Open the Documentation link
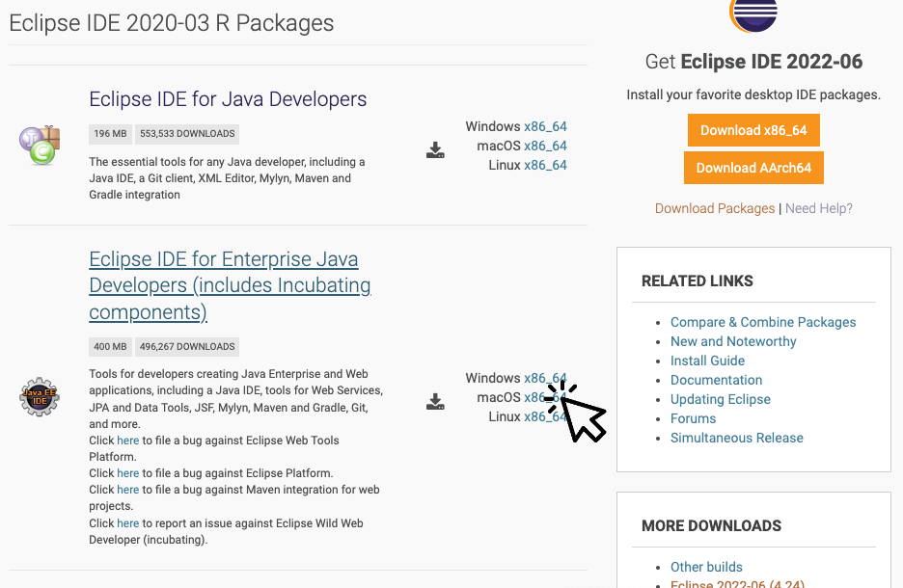The height and width of the screenshot is (588, 903). [x=717, y=381]
